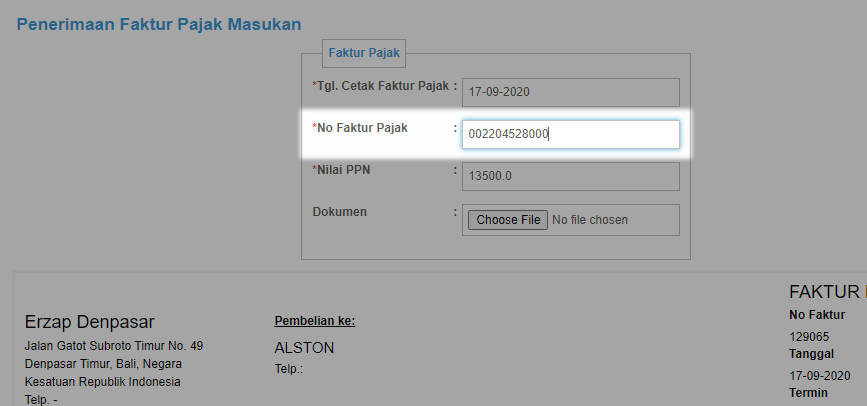The image size is (867, 406).
Task: Select the Nilai PPN value field
Action: (x=571, y=176)
